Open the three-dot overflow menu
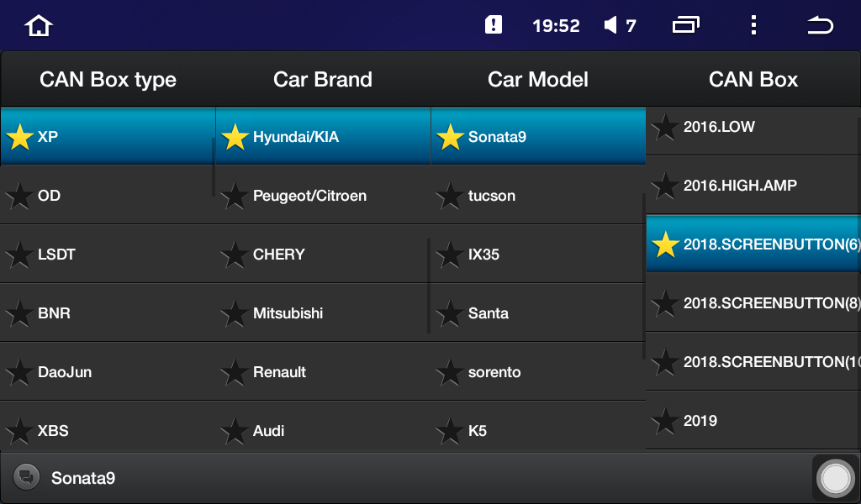The image size is (861, 504). pos(753,25)
